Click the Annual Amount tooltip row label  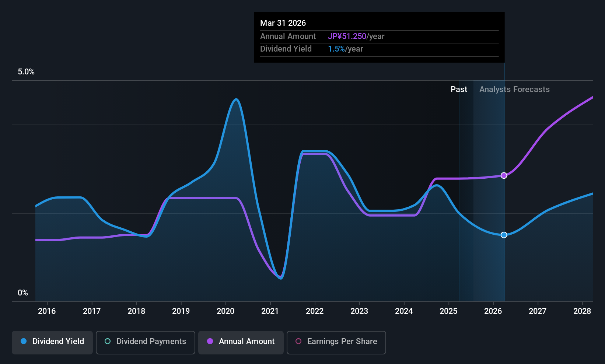point(288,36)
